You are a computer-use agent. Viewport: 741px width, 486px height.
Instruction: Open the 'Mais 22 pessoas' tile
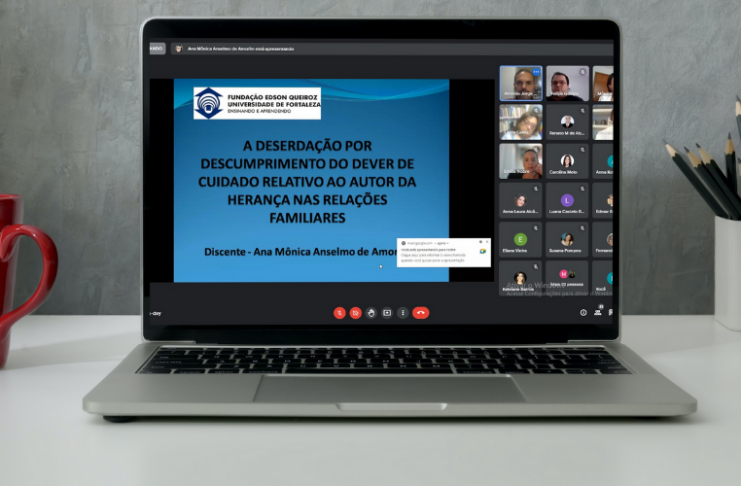pos(567,278)
